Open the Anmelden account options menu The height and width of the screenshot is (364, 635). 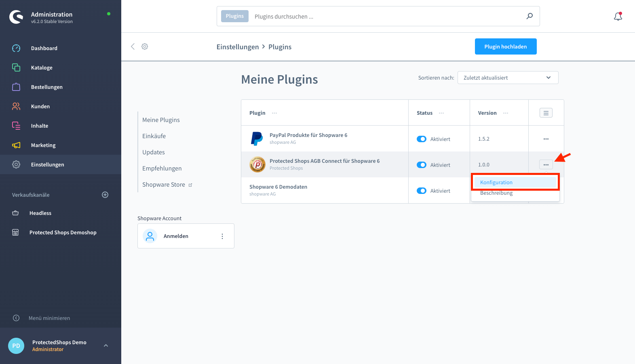tap(222, 236)
